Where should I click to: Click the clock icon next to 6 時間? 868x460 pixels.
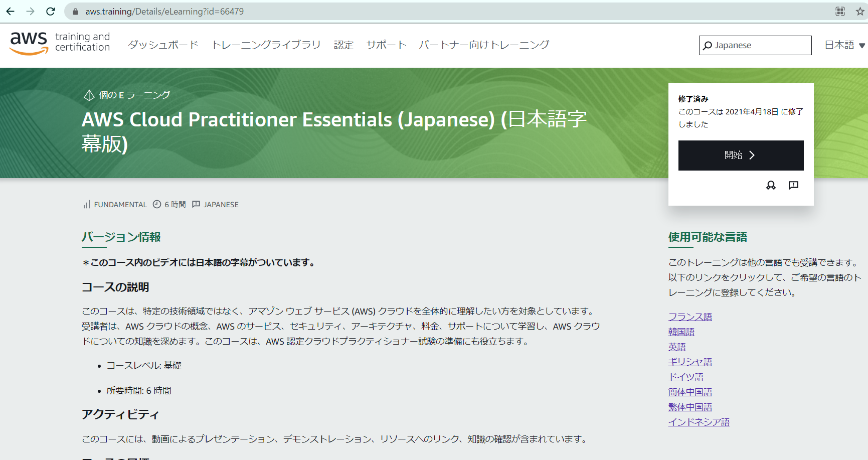pyautogui.click(x=157, y=204)
